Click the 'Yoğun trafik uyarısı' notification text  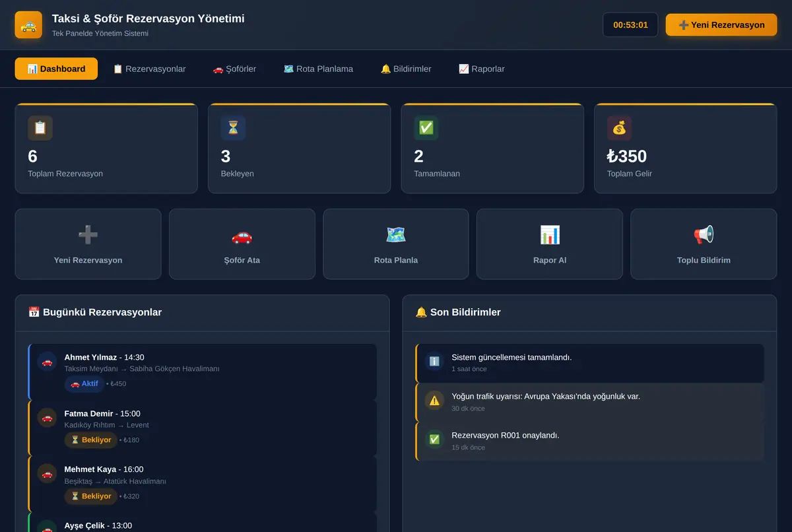point(546,396)
